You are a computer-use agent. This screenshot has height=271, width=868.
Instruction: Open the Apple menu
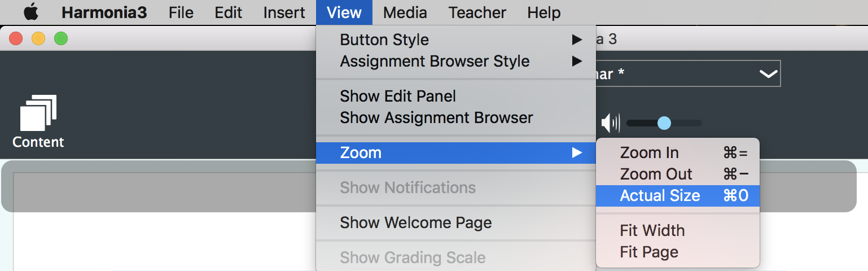[x=30, y=12]
